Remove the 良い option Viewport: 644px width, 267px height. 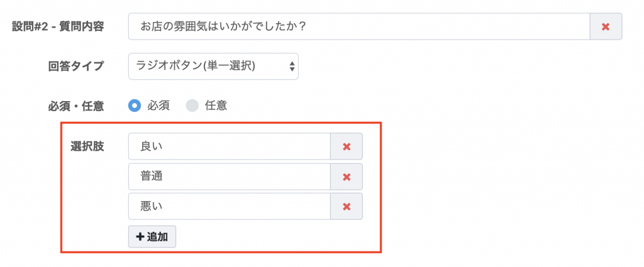[346, 146]
